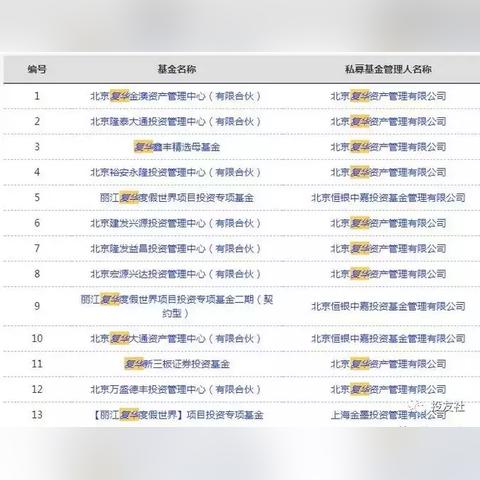
Task: Open row 6 manager 北京夏华资产管理有限公司
Action: click(388, 223)
